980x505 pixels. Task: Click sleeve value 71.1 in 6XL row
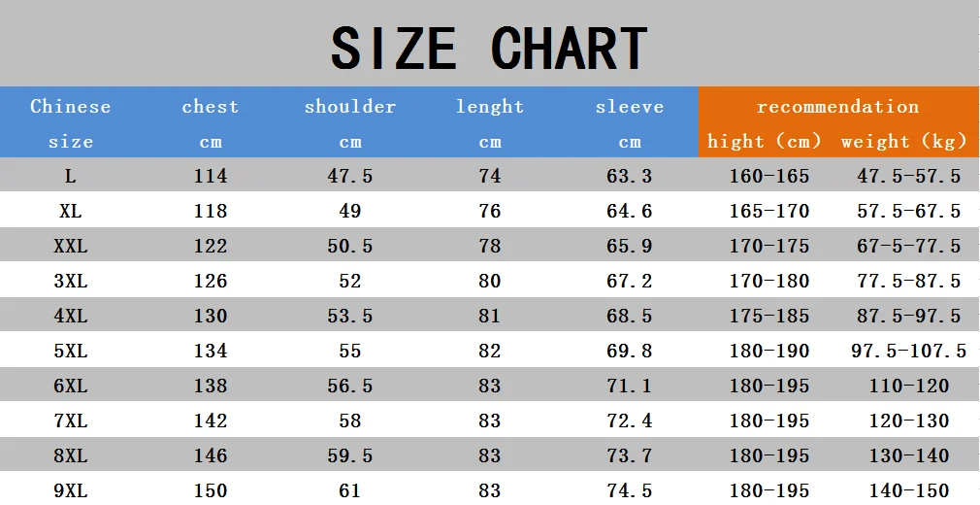coord(630,387)
